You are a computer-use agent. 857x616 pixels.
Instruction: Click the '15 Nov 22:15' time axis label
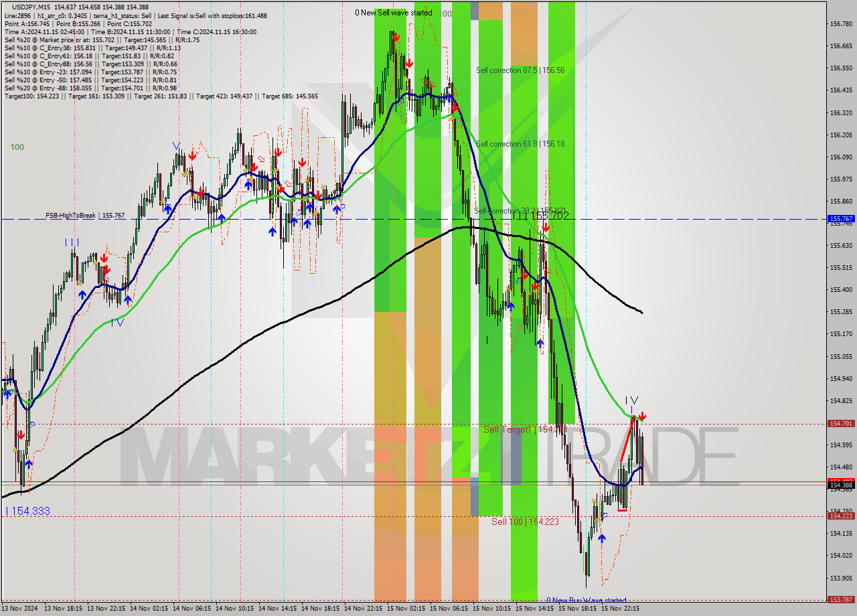620,609
